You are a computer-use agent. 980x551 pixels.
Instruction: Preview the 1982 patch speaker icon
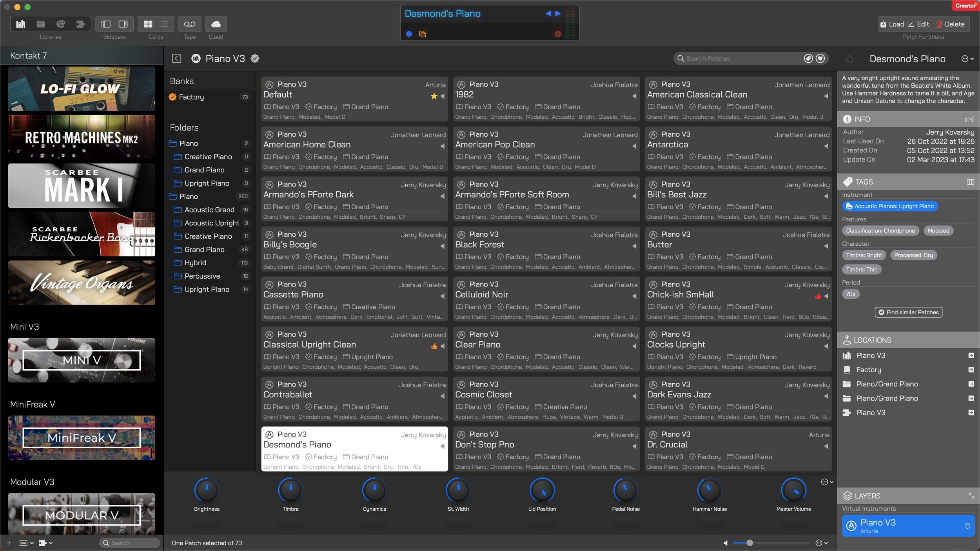point(634,96)
